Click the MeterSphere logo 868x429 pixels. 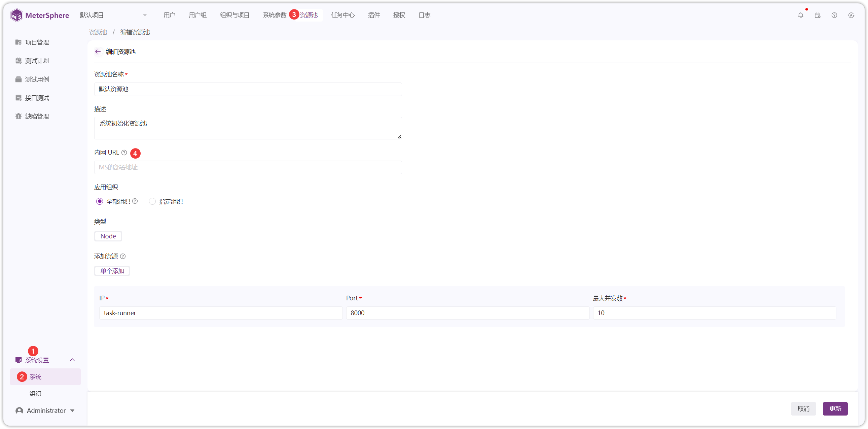pyautogui.click(x=40, y=15)
